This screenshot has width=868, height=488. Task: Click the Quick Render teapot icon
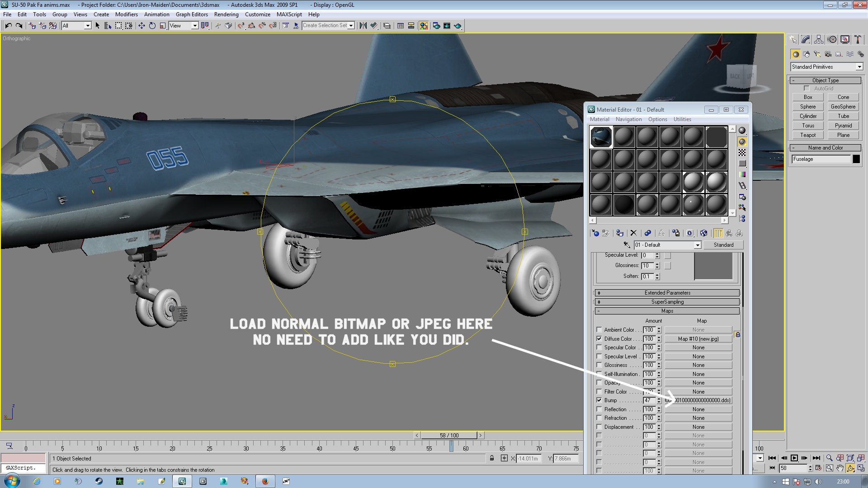click(458, 26)
